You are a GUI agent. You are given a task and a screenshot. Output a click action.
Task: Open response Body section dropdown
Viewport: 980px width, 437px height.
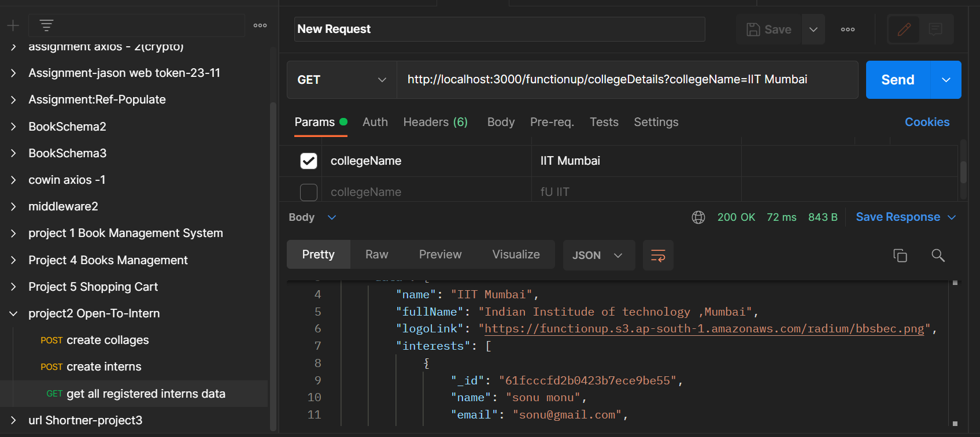click(312, 217)
